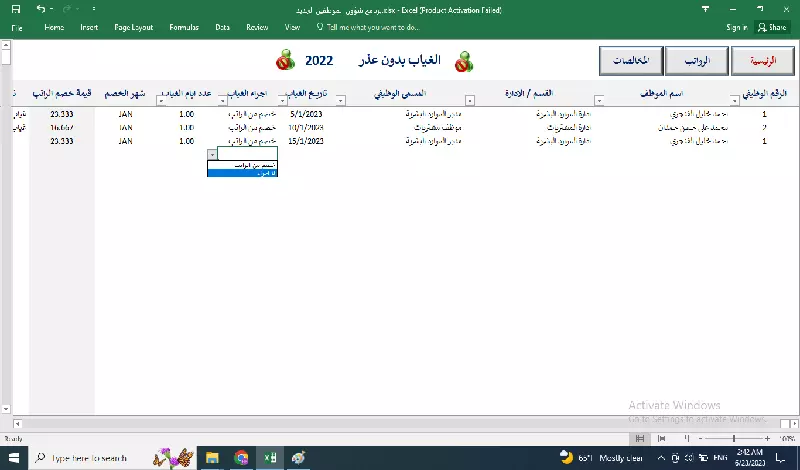Click the zoom out minus button
The width and height of the screenshot is (800, 470).
[x=701, y=438]
